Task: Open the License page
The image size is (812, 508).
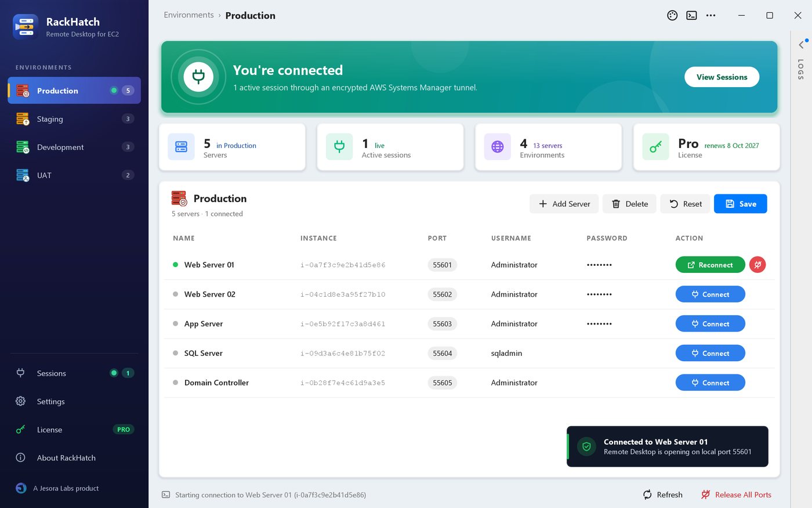Action: click(x=74, y=430)
